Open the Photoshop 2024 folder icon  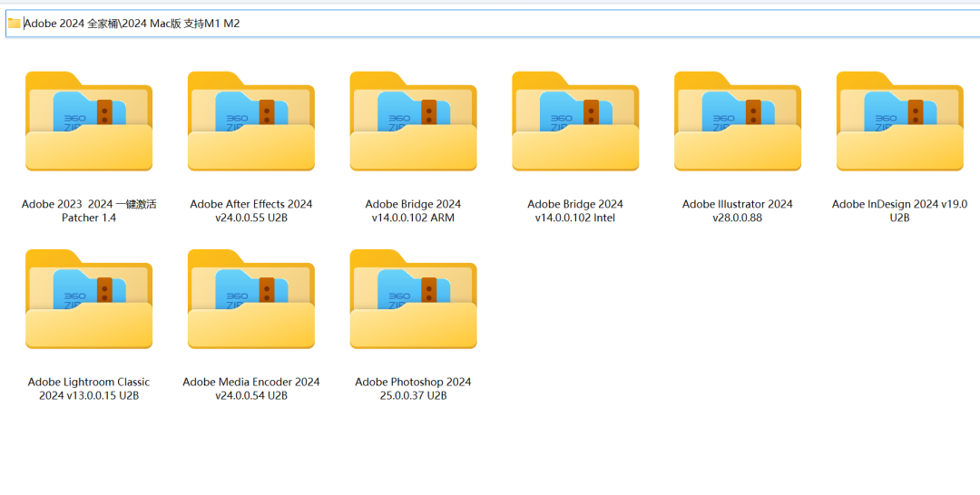[413, 299]
